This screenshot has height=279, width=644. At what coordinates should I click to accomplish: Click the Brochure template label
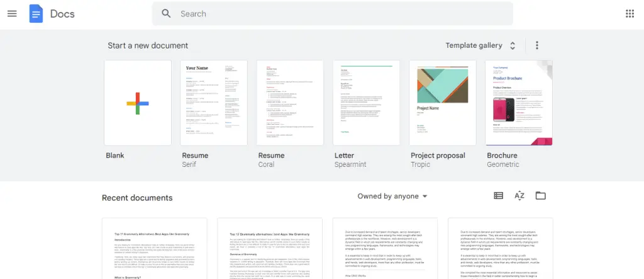pos(502,156)
